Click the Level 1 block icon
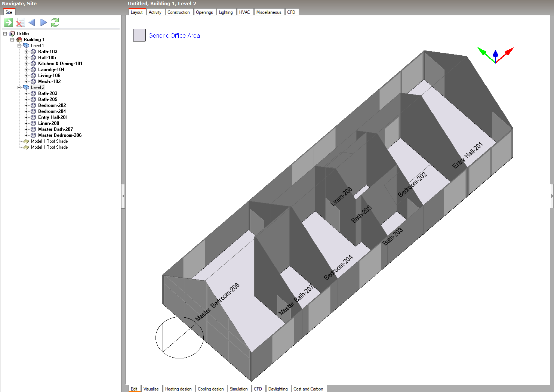 [x=26, y=46]
